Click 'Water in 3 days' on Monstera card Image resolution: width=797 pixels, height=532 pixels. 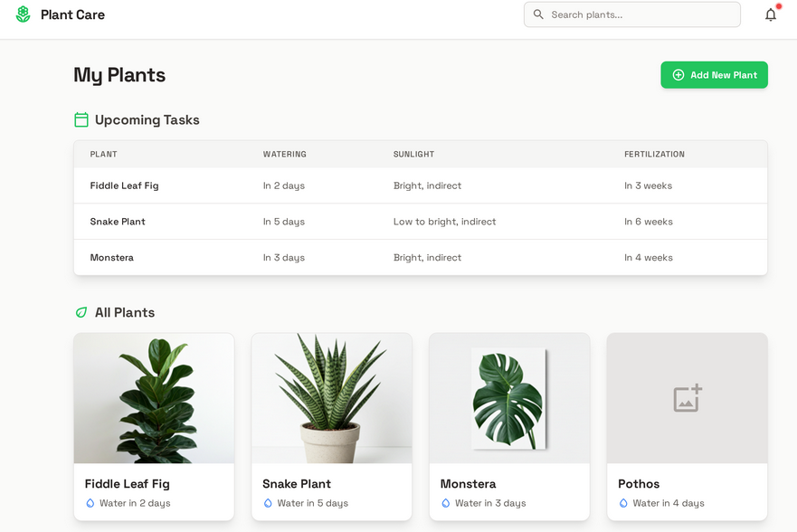490,503
